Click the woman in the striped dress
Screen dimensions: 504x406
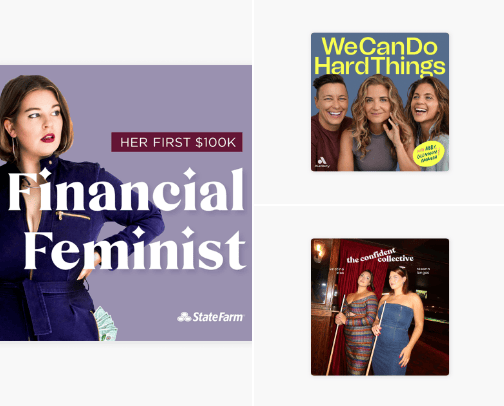click(x=358, y=322)
